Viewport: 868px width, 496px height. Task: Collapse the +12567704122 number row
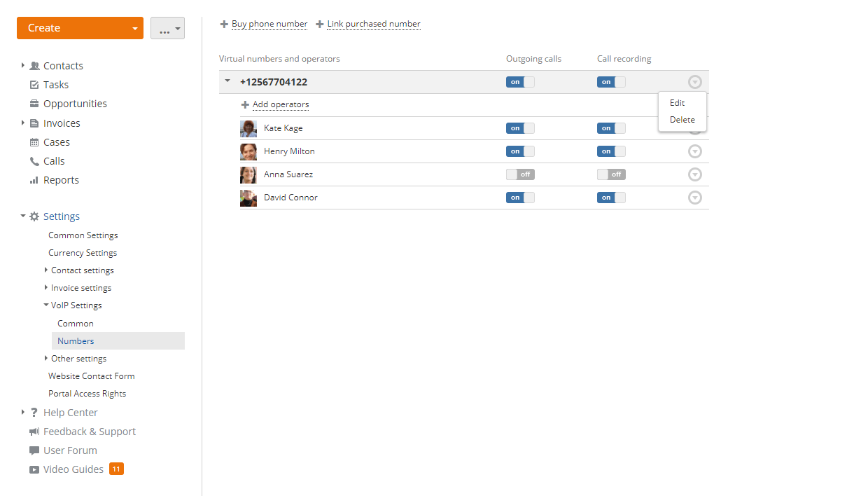click(x=227, y=81)
